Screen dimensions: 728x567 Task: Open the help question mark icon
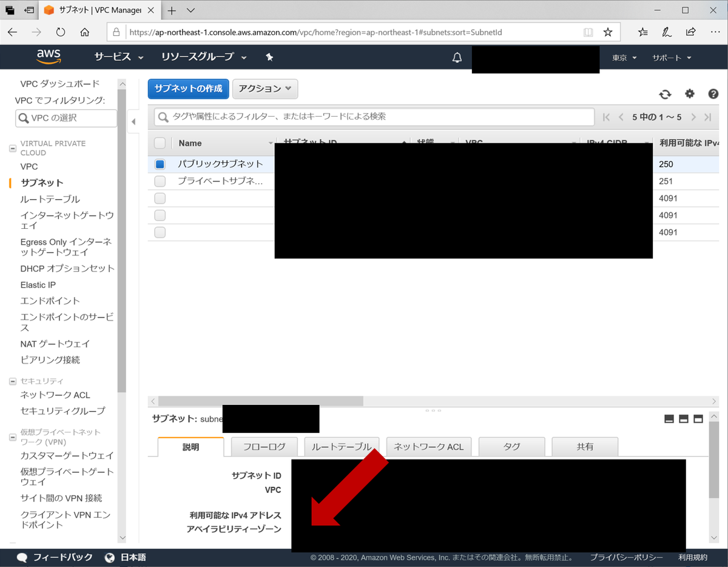click(713, 93)
